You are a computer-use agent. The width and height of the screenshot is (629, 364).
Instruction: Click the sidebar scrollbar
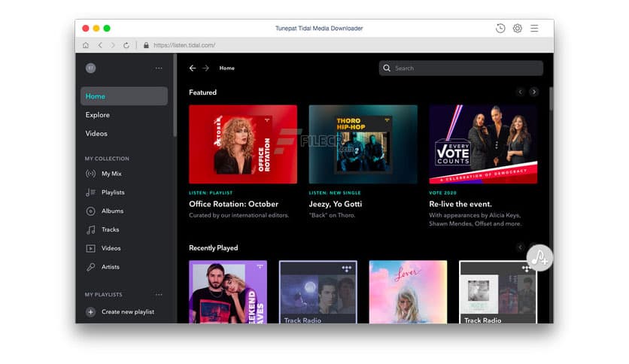175,96
